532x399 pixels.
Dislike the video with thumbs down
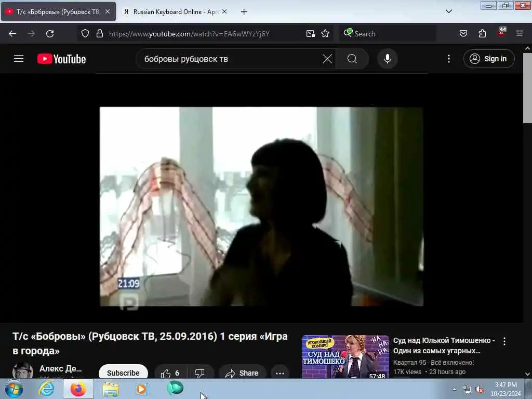click(x=199, y=373)
